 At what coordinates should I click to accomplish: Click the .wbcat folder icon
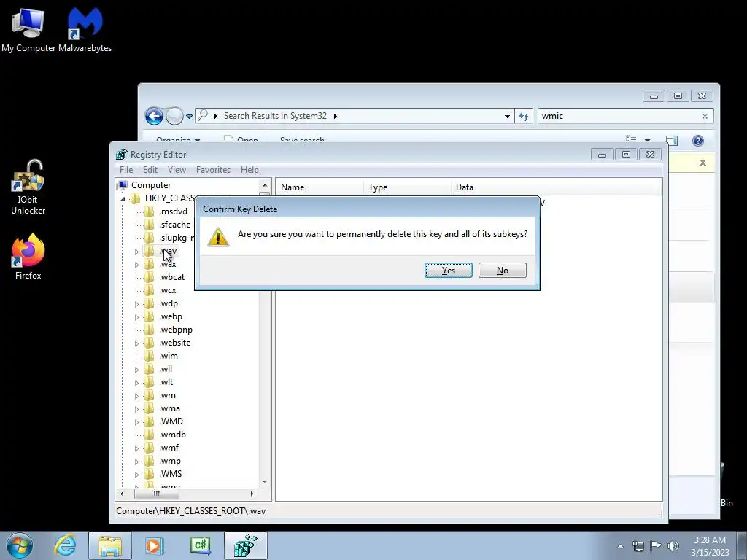(x=149, y=276)
